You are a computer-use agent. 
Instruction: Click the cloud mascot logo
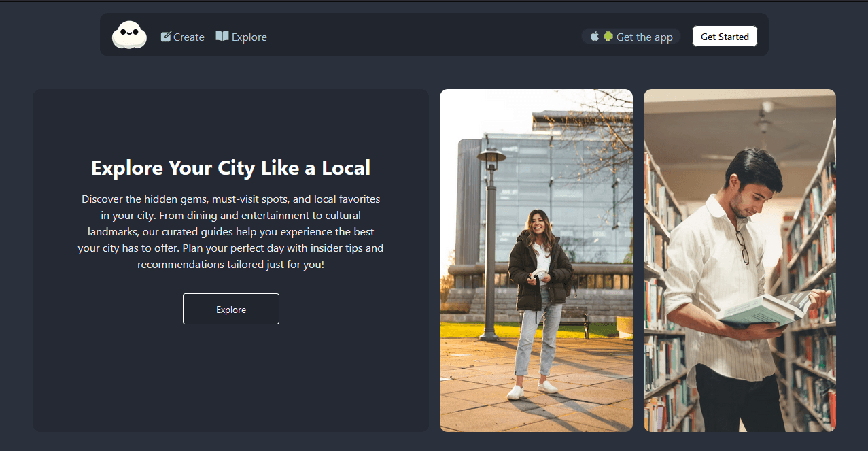tap(129, 35)
